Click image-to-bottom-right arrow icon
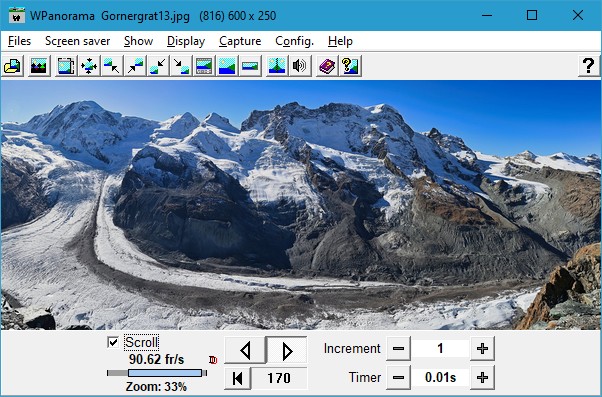 tap(181, 66)
